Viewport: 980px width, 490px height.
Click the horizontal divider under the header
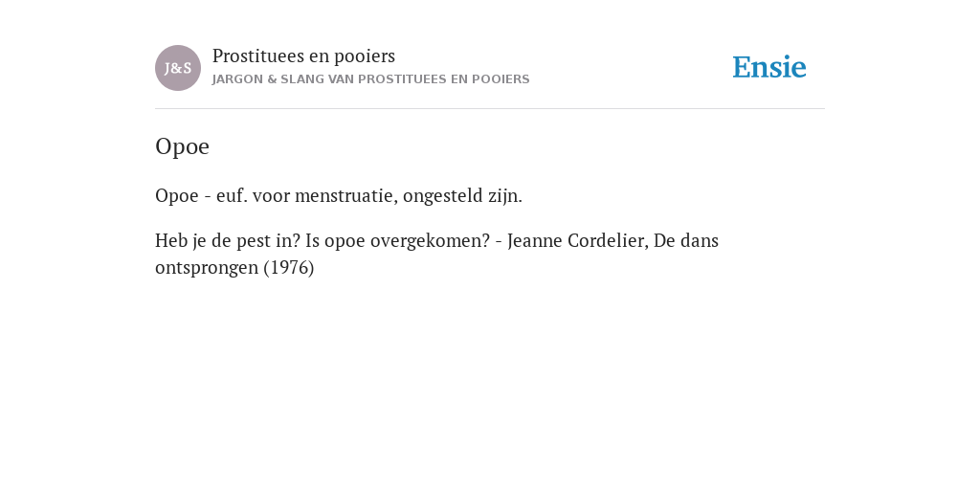click(x=490, y=109)
